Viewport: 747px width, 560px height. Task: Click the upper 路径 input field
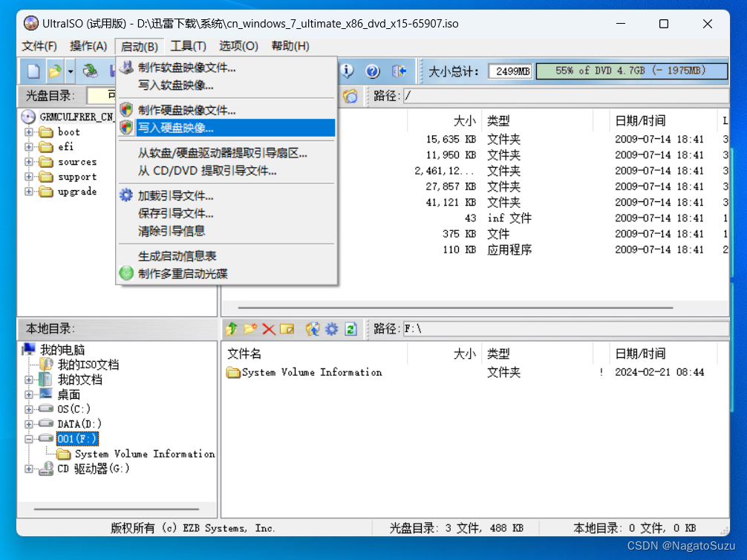click(x=566, y=97)
